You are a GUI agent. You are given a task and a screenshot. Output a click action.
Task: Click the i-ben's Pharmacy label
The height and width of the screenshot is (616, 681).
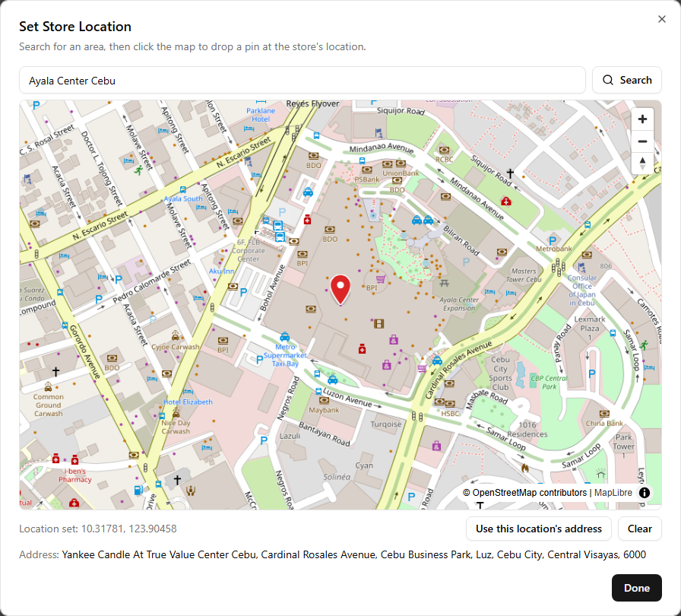[74, 475]
